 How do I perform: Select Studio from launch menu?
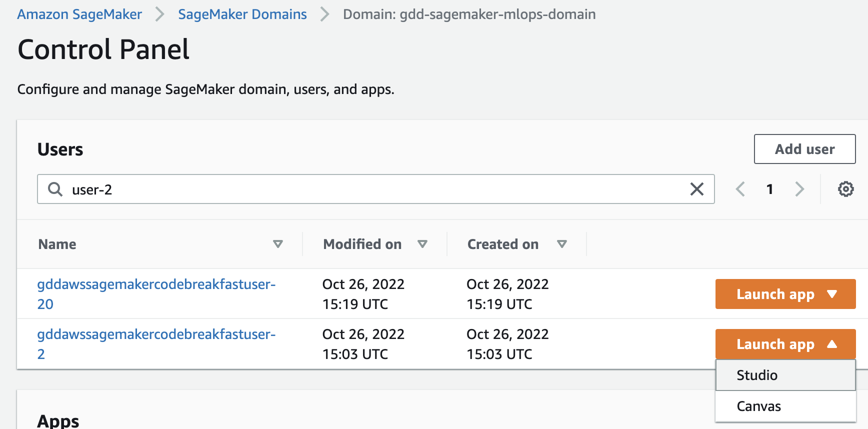757,375
